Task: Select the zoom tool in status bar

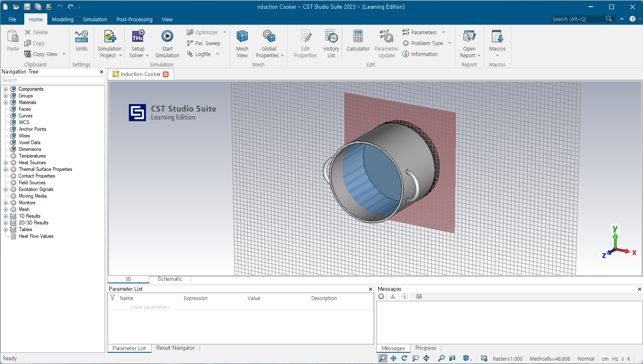Action: pyautogui.click(x=383, y=358)
